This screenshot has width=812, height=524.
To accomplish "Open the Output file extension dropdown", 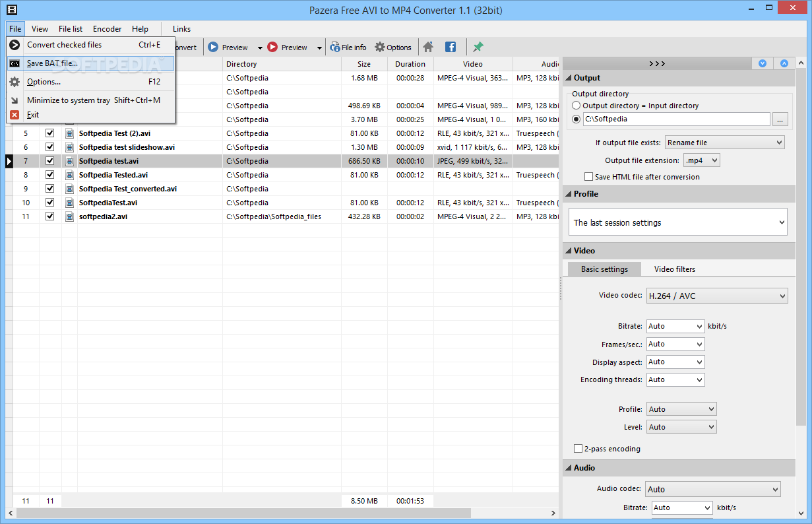I will 702,160.
